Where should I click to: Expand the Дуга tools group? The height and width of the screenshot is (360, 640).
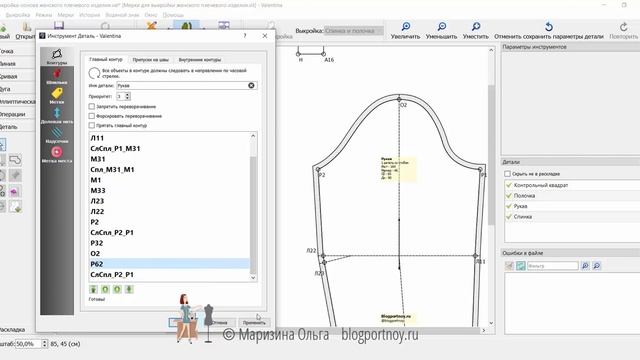tap(16, 89)
